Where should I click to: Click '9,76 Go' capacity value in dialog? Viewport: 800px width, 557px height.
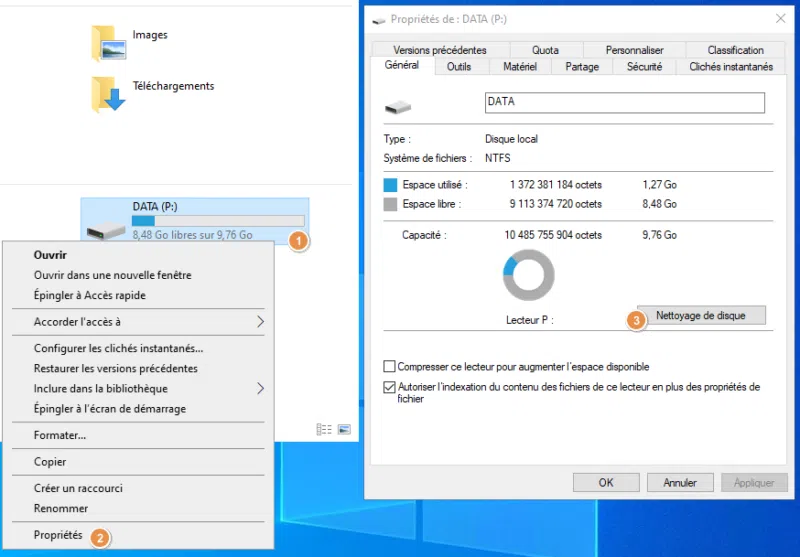(660, 235)
